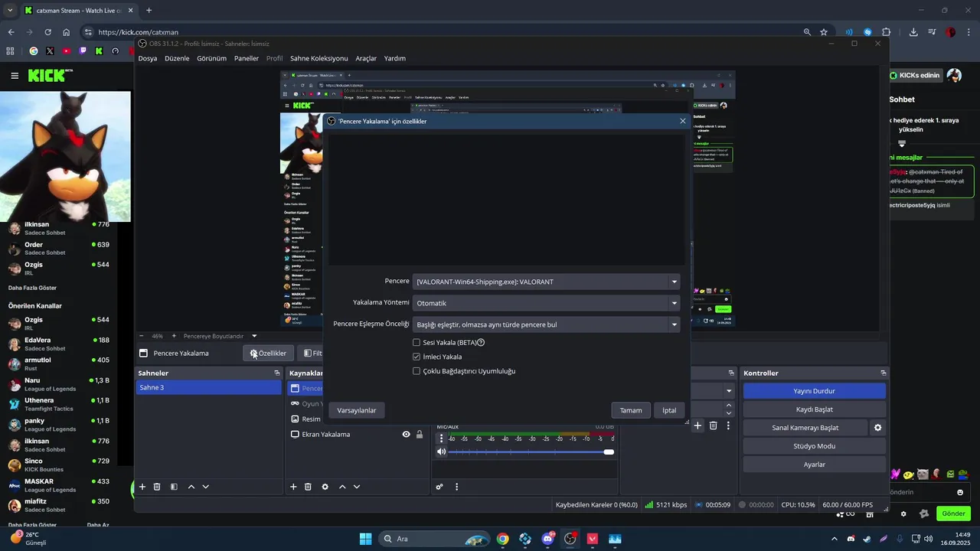Open the scene filters icon in the Sahneler toolbar
980x551 pixels.
174,487
